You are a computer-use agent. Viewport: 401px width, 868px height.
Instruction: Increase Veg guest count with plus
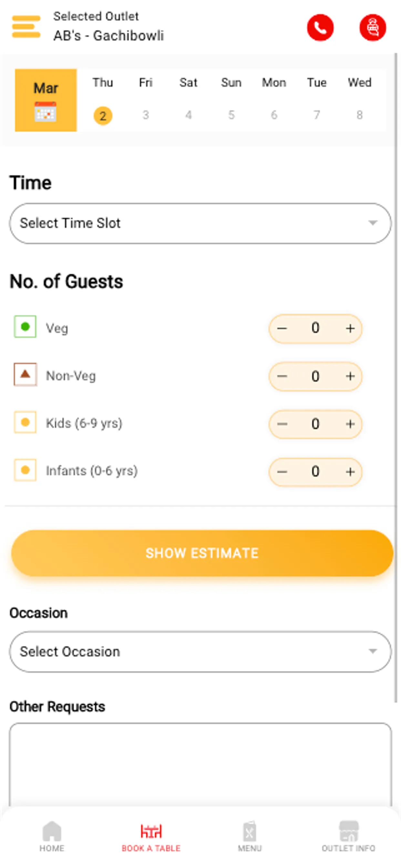coord(350,328)
